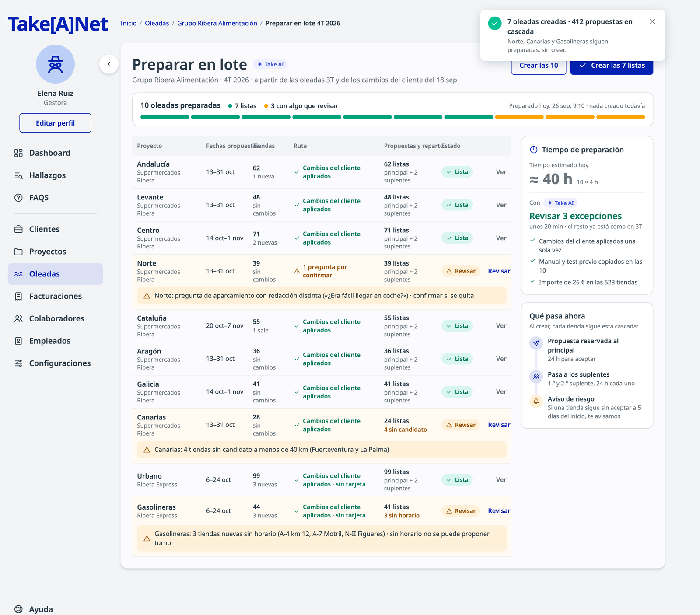
Task: Click the Take[A]Net logo
Action: coord(58,24)
